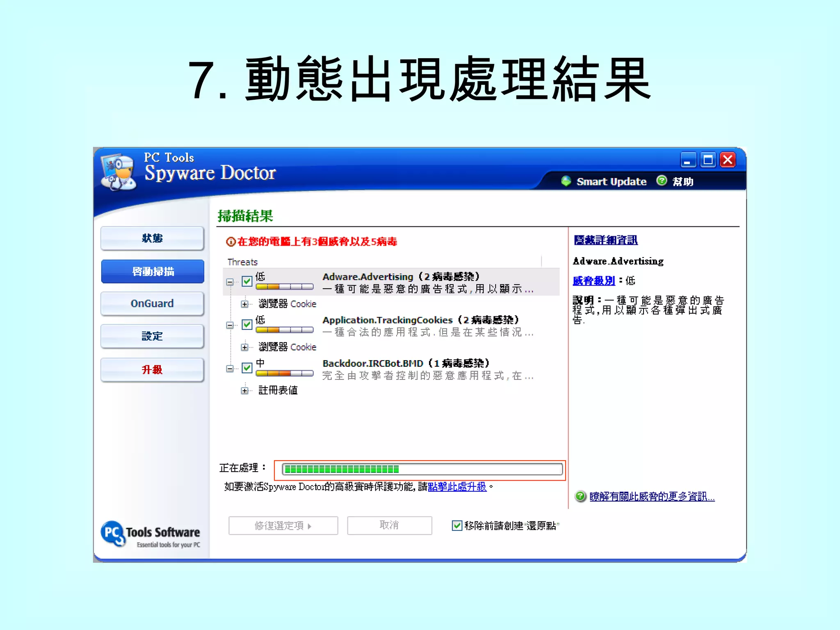Viewport: 840px width, 630px height.
Task: Uncheck the Application.TrackingCookies checkbox
Action: click(247, 325)
